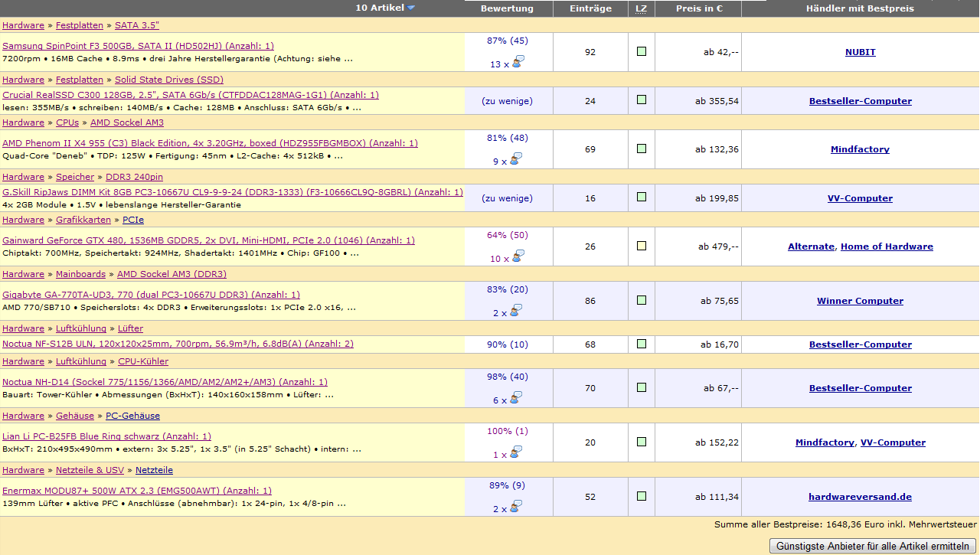980x555 pixels.
Task: Open the Samsung SpinPoint F3 500GB product link
Action: coord(138,46)
